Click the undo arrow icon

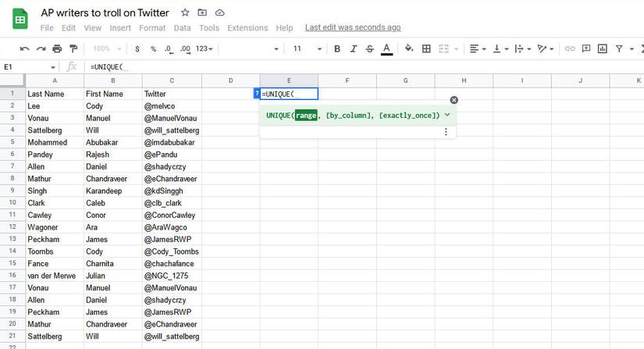[x=24, y=48]
